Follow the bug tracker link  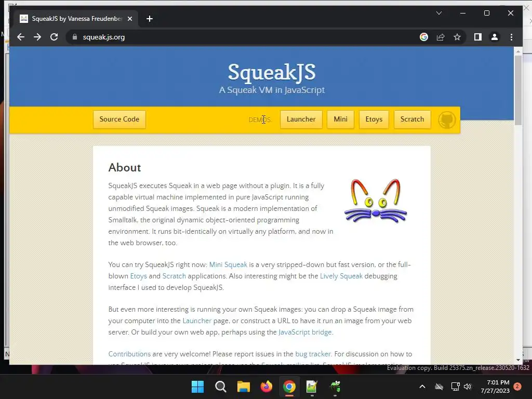pos(313,354)
